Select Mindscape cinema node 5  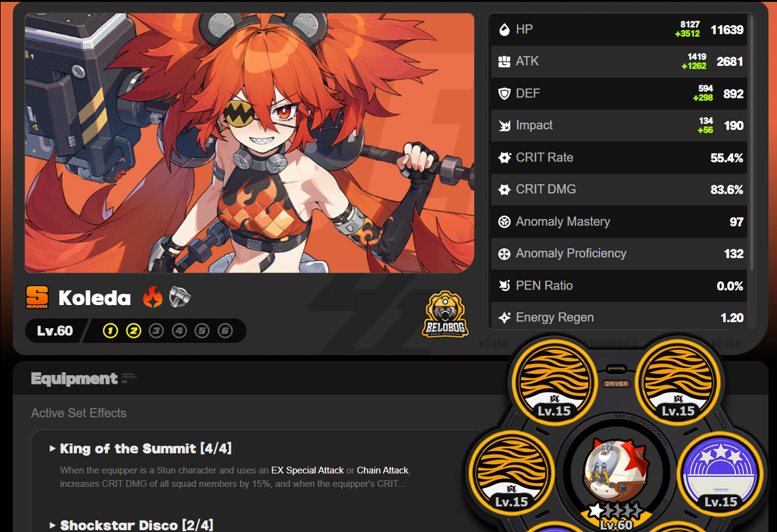click(x=202, y=331)
